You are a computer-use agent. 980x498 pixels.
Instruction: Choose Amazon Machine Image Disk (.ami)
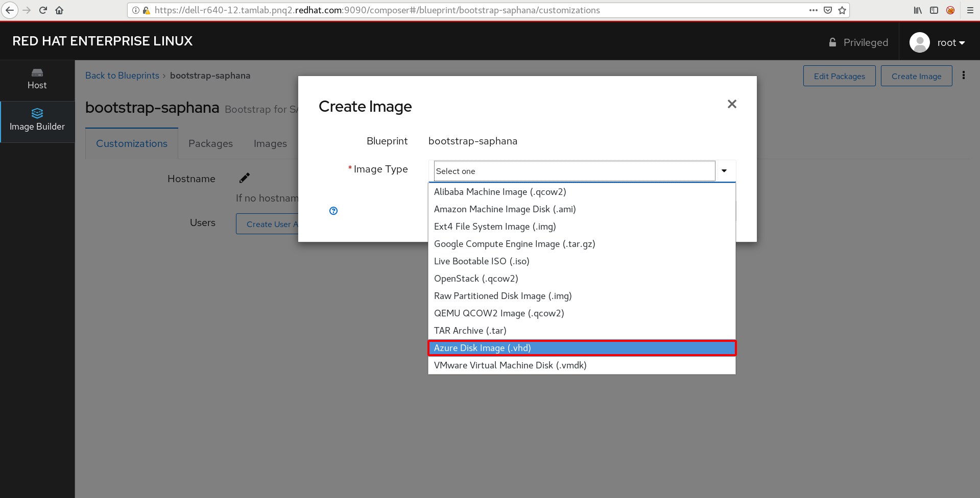click(505, 209)
